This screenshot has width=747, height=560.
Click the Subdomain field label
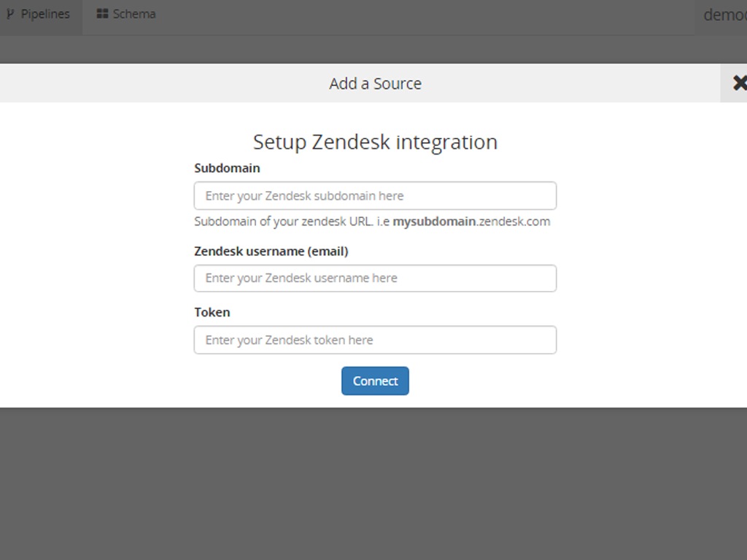tap(227, 168)
